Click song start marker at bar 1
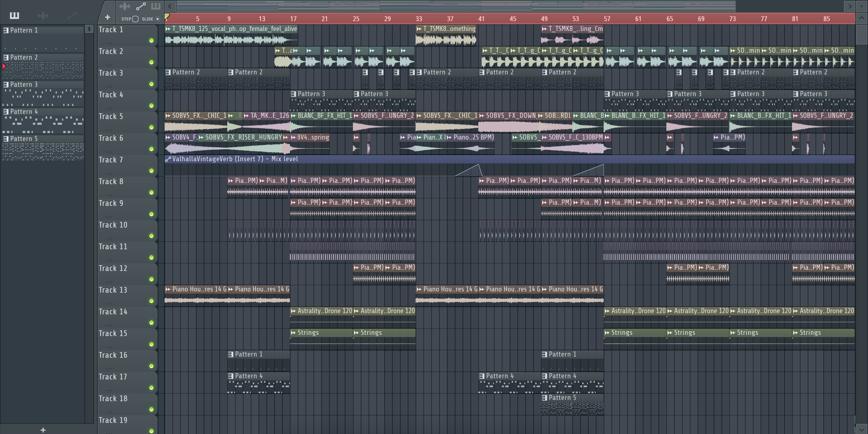 click(167, 17)
